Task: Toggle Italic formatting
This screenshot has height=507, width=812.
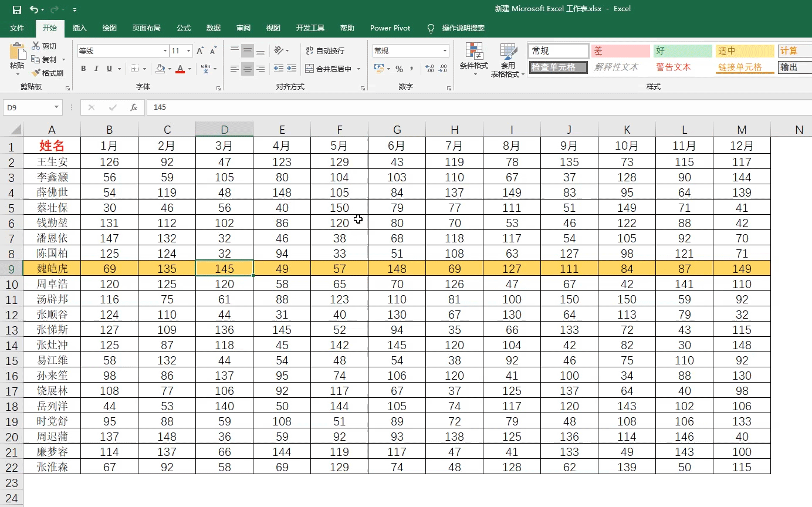Action: tap(96, 69)
